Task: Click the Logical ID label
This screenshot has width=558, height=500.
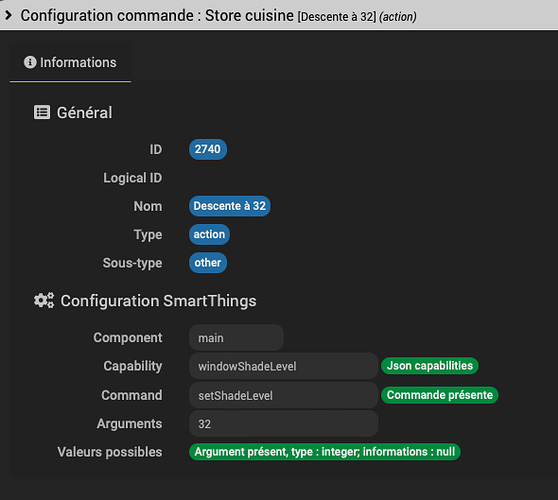Action: 133,178
